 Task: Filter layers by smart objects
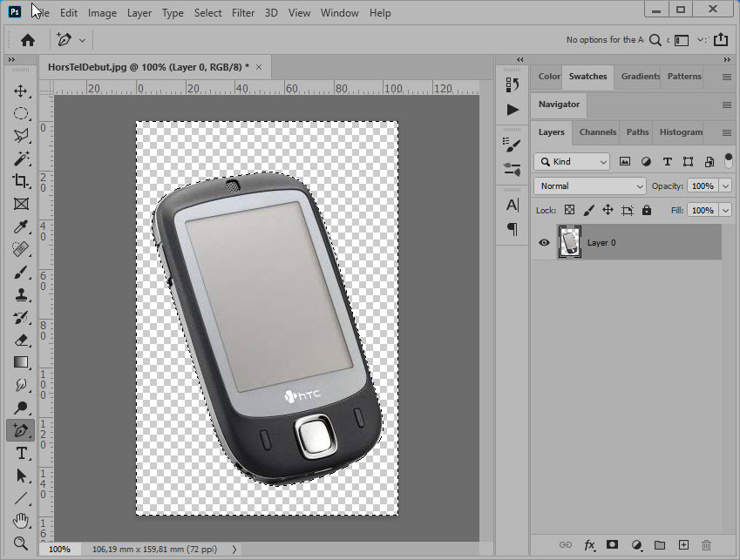click(709, 162)
